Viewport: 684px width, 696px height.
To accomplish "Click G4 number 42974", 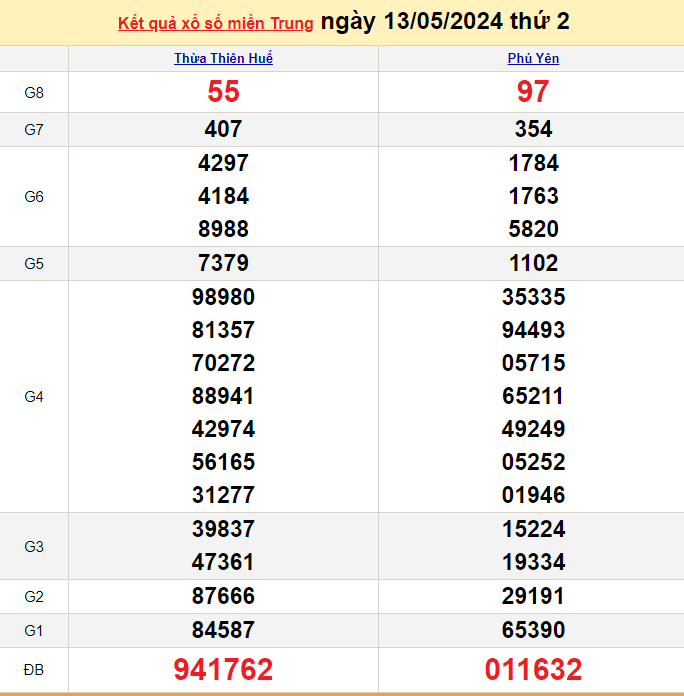I will click(223, 429).
